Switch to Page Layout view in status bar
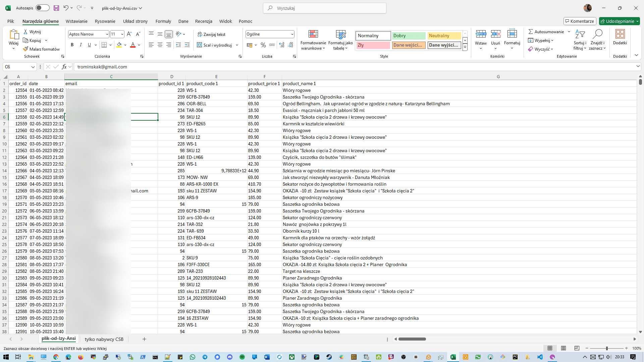This screenshot has width=644, height=362. click(563, 348)
